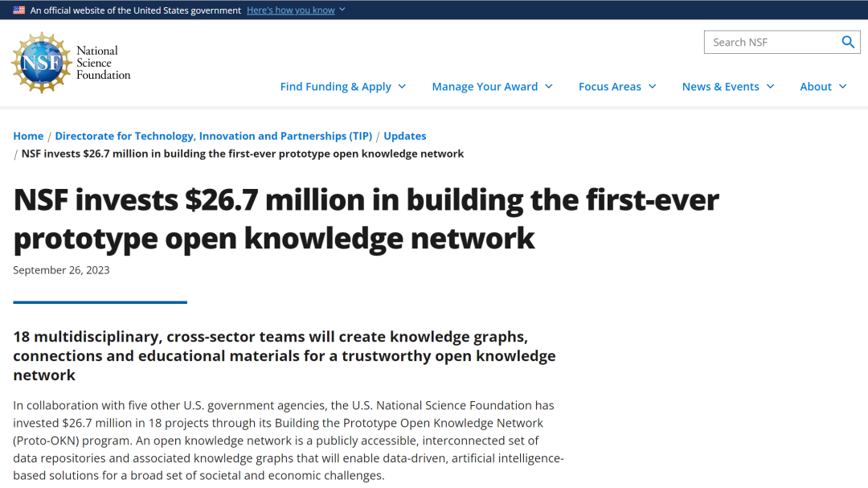Click chevron beside Manage Your Award

click(x=549, y=86)
